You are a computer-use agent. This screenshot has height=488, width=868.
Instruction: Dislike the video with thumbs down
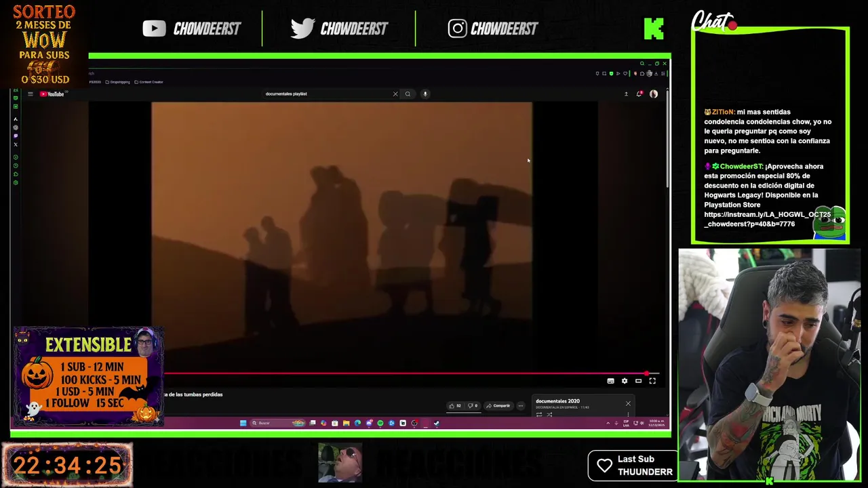[473, 406]
